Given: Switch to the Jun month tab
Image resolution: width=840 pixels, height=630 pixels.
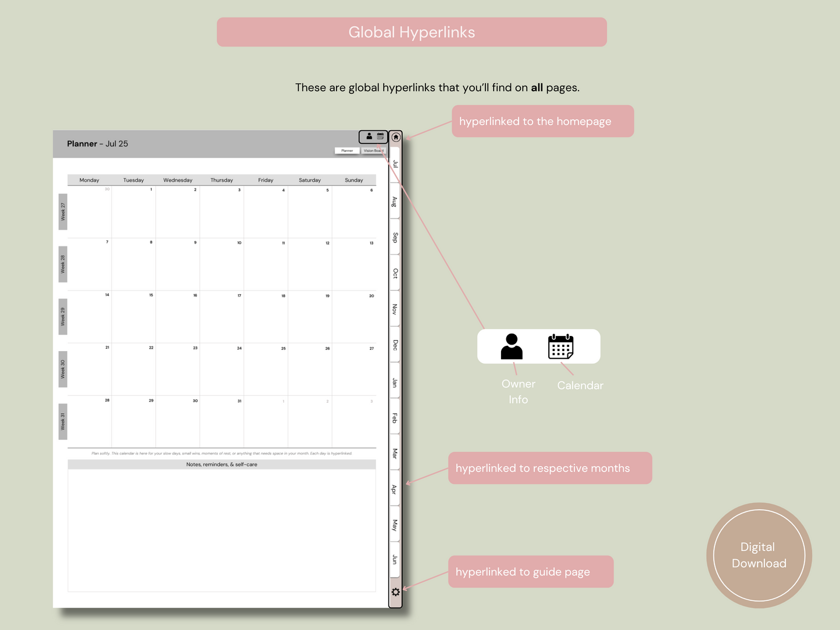Looking at the screenshot, I should [395, 560].
